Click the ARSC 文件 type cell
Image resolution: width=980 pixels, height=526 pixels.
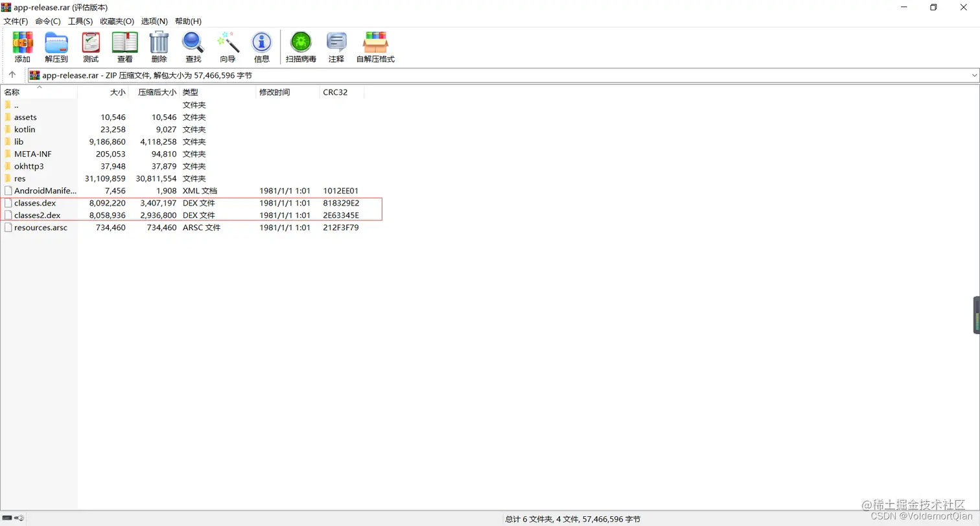click(201, 228)
